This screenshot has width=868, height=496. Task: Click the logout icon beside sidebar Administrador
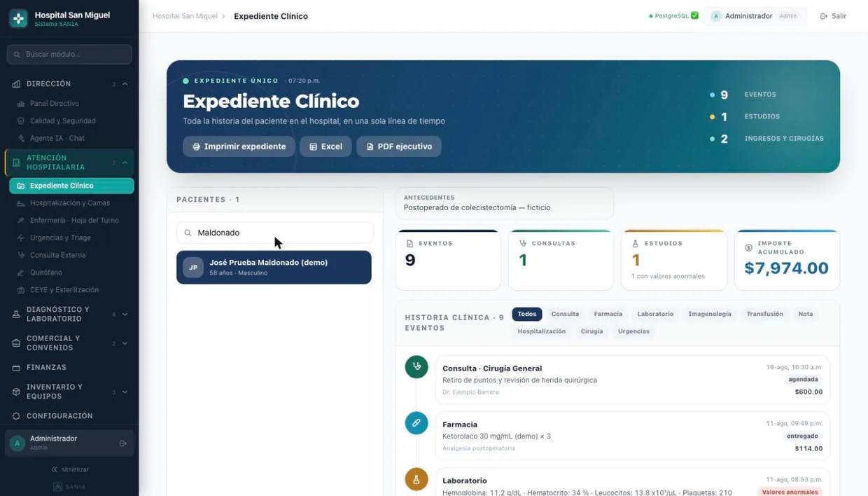point(123,443)
